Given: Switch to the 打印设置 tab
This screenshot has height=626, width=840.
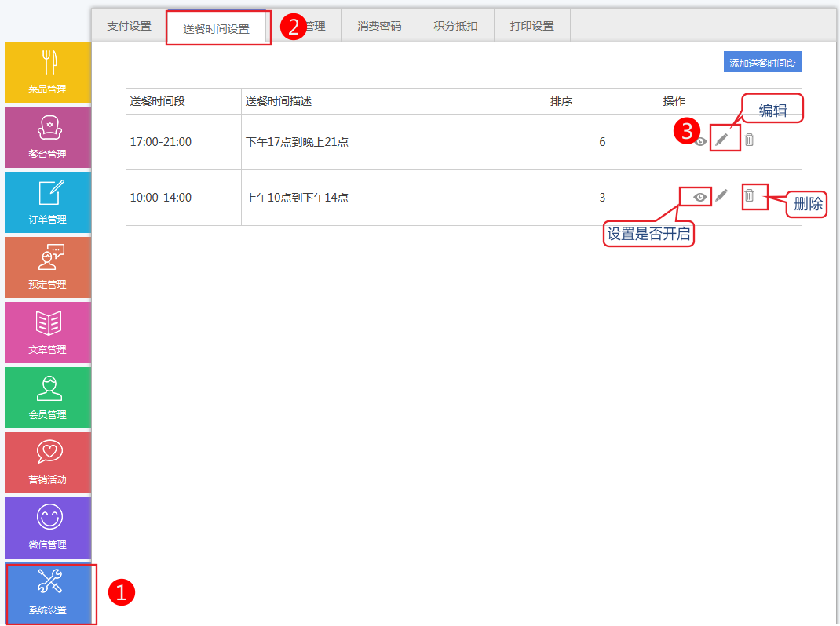Looking at the screenshot, I should tap(531, 26).
